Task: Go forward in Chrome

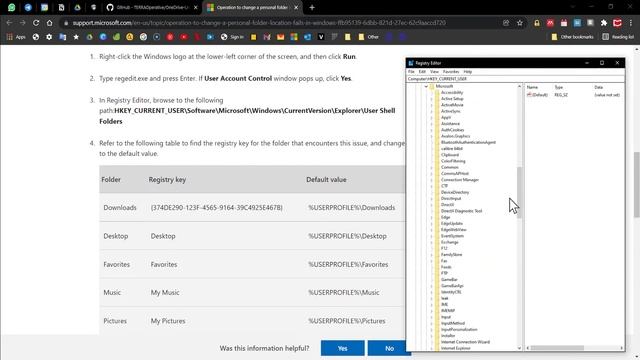Action: coord(23,23)
